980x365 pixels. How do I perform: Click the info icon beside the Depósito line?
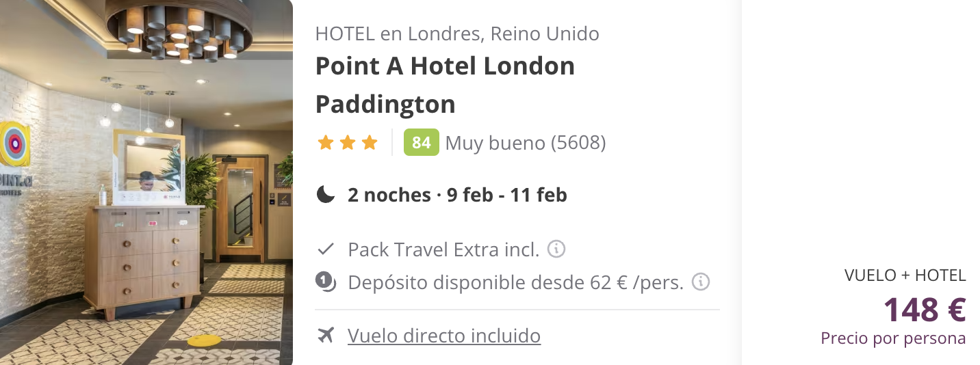pos(701,282)
